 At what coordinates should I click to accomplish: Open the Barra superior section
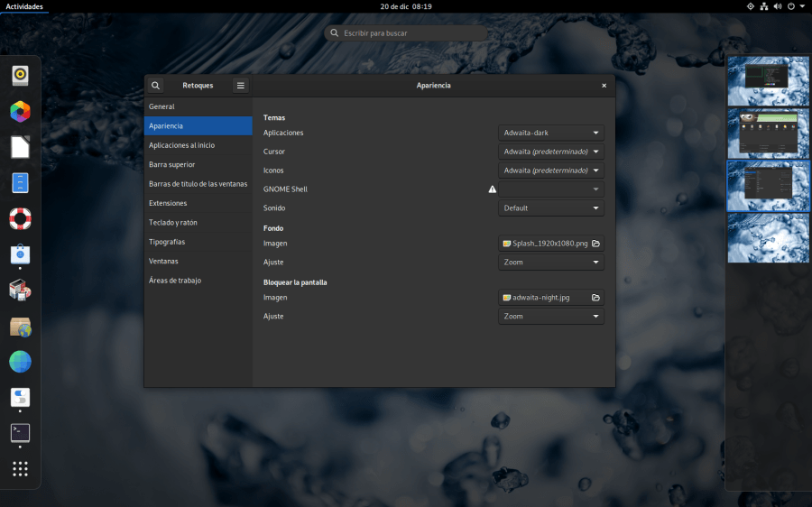click(171, 165)
